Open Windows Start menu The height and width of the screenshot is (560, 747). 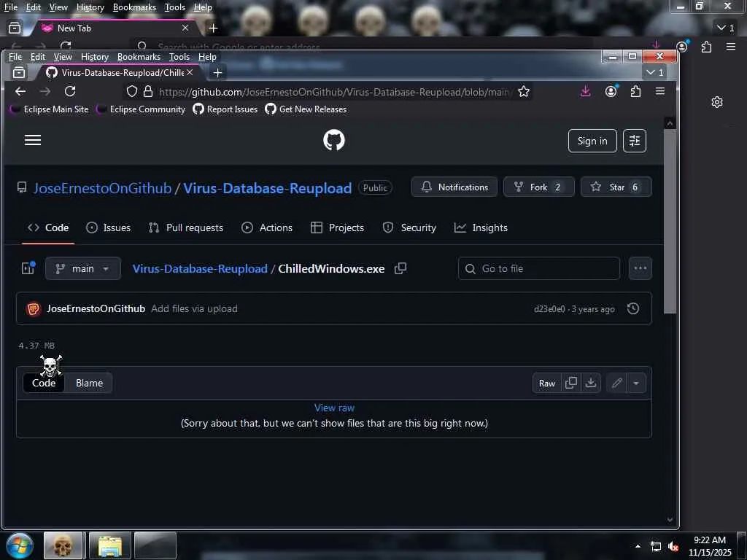click(x=20, y=545)
